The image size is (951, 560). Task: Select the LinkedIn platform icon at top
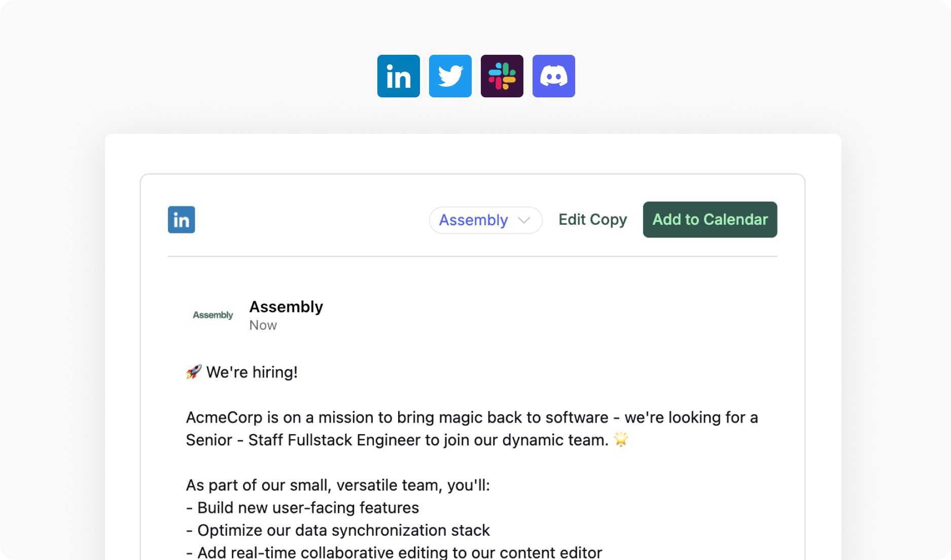[398, 76]
